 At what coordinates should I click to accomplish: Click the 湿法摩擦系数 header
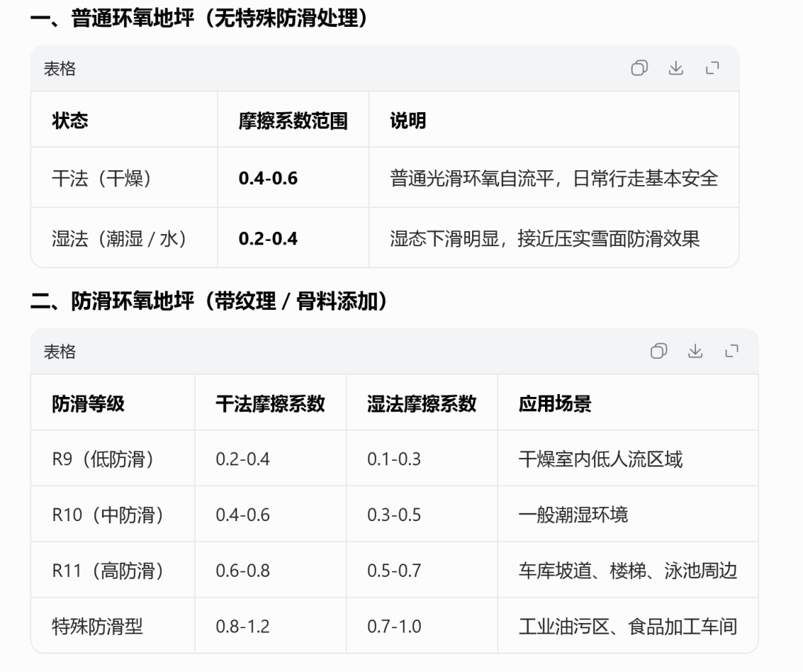pyautogui.click(x=422, y=404)
